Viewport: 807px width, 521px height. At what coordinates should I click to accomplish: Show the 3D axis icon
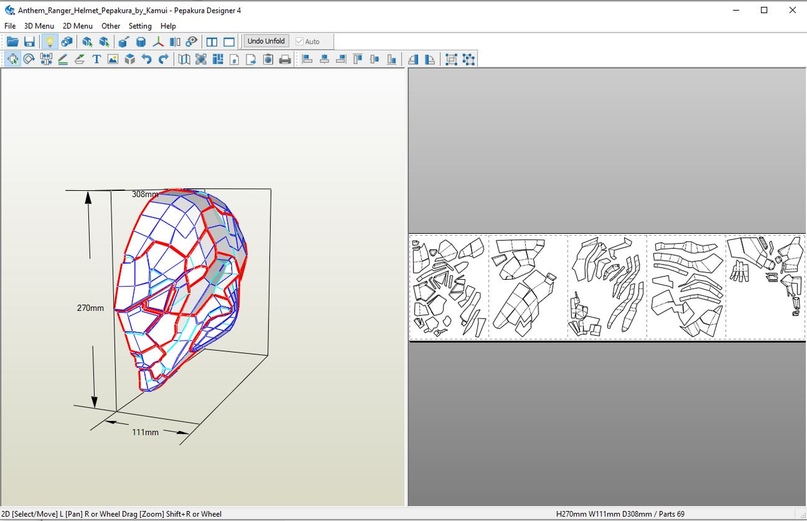point(158,42)
